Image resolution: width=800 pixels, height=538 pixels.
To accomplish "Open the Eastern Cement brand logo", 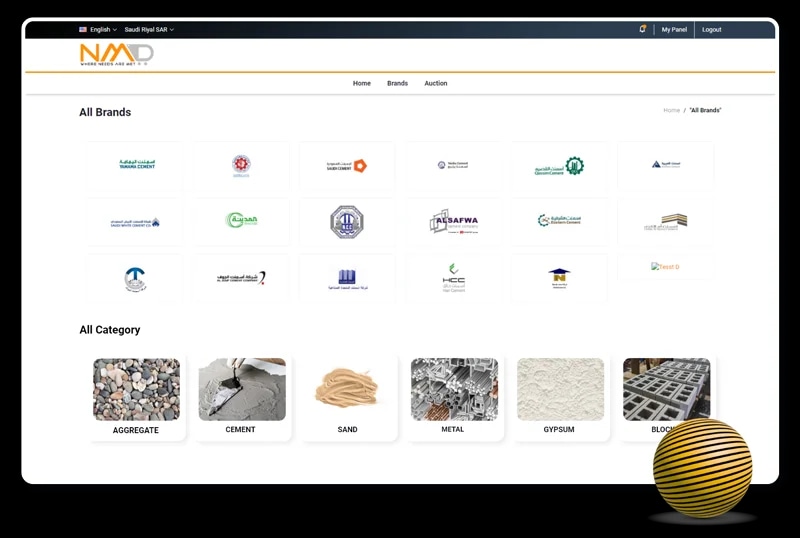I will [559, 220].
